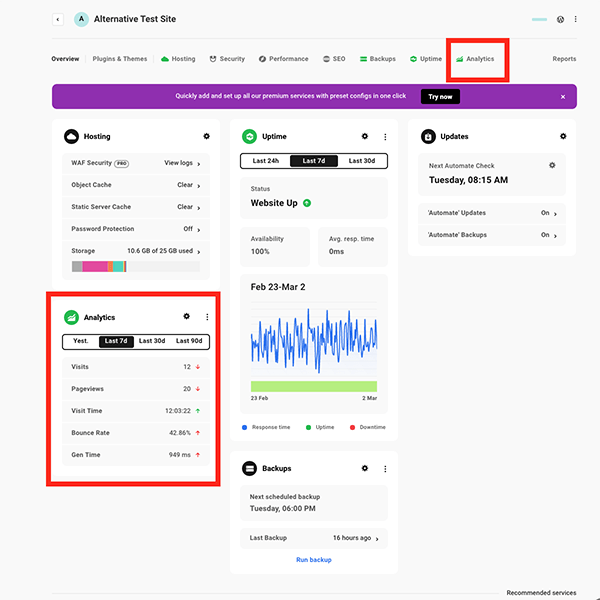Open Backups card three-dot menu
The height and width of the screenshot is (600, 600).
click(385, 469)
